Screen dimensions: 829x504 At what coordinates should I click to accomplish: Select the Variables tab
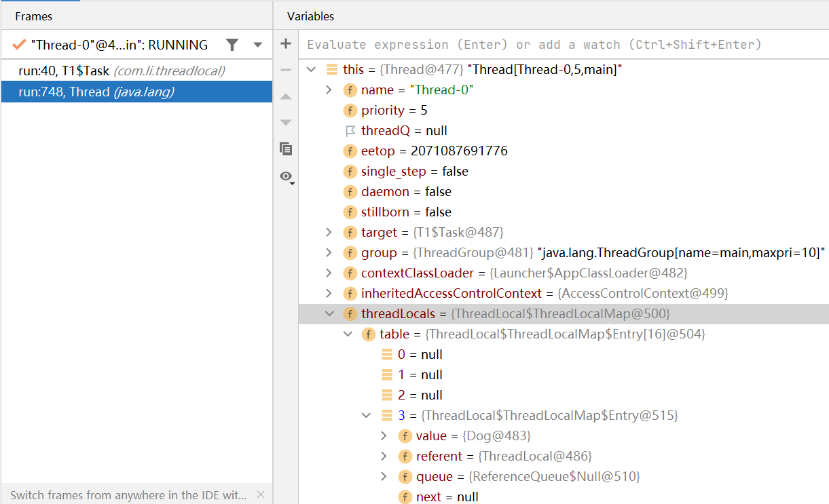coord(310,16)
